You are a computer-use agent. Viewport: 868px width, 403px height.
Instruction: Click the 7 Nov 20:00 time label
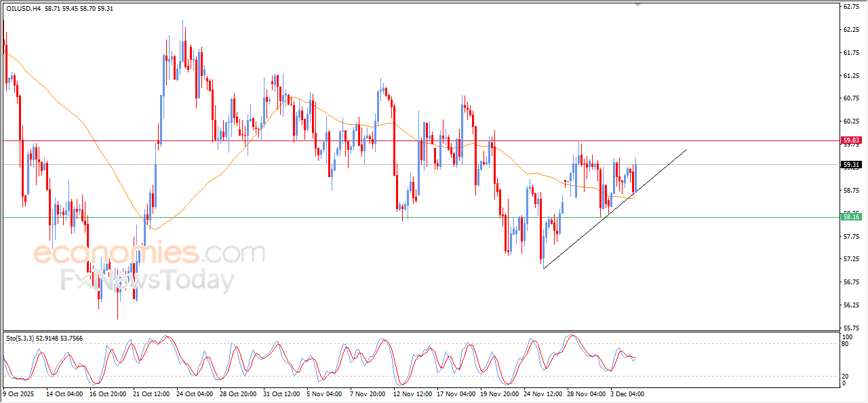(368, 394)
